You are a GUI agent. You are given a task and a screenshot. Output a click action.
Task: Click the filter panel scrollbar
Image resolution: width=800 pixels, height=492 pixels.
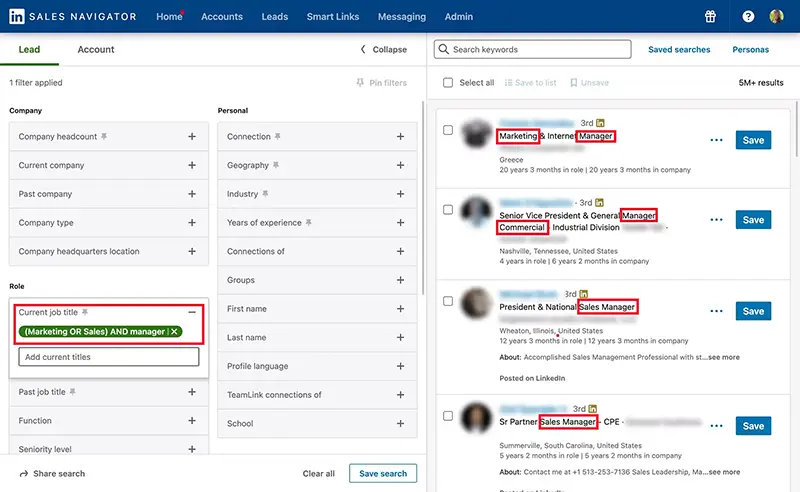[423, 198]
